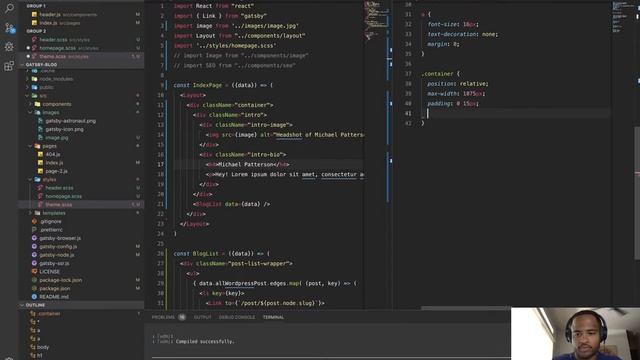Click the LICENSE file icon

(34, 271)
